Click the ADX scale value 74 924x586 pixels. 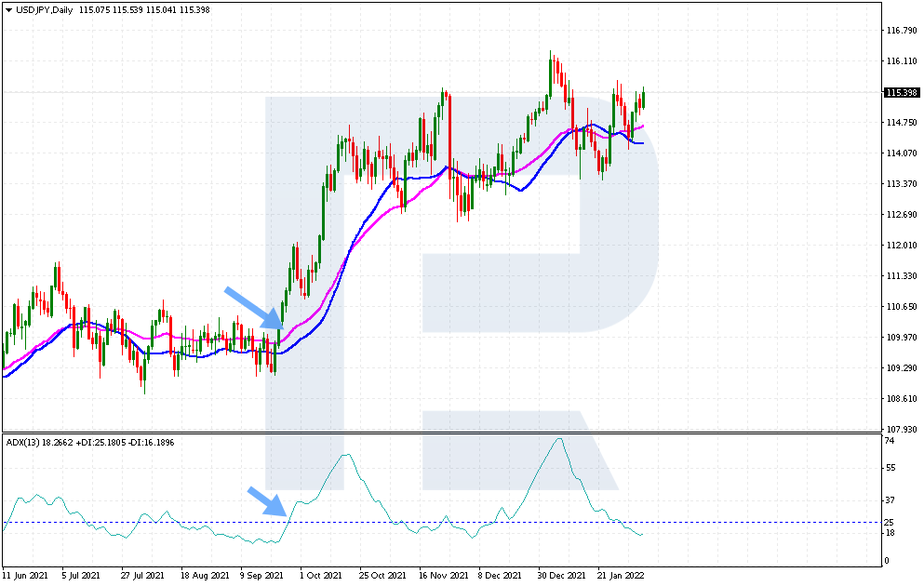pos(890,441)
